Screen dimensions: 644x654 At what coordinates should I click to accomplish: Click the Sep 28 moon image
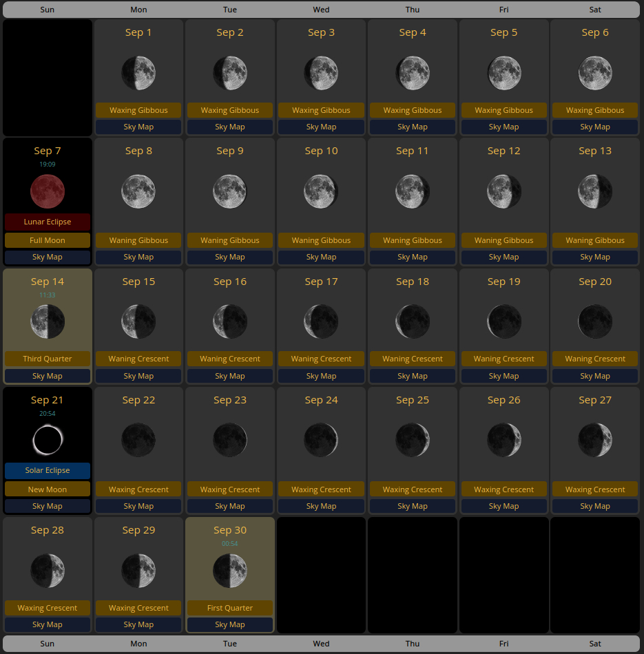click(x=48, y=571)
